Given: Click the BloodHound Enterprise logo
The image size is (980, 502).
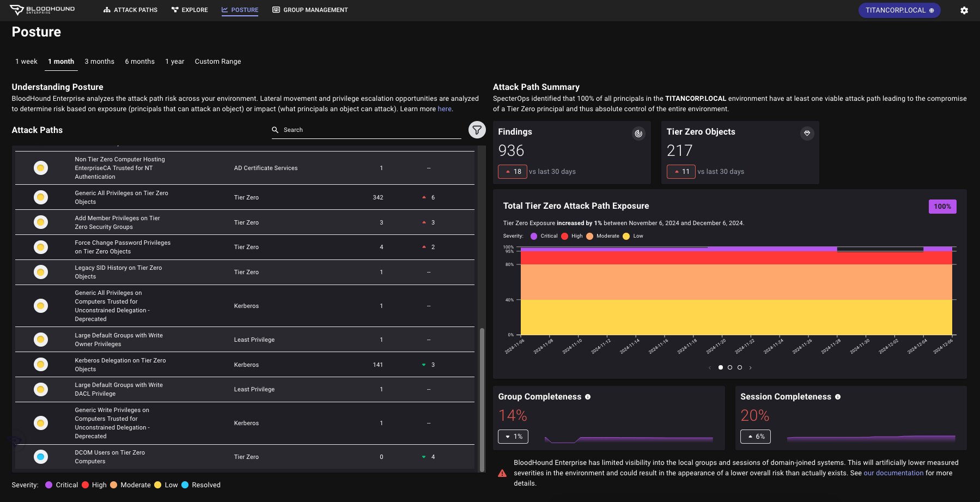Looking at the screenshot, I should point(42,10).
